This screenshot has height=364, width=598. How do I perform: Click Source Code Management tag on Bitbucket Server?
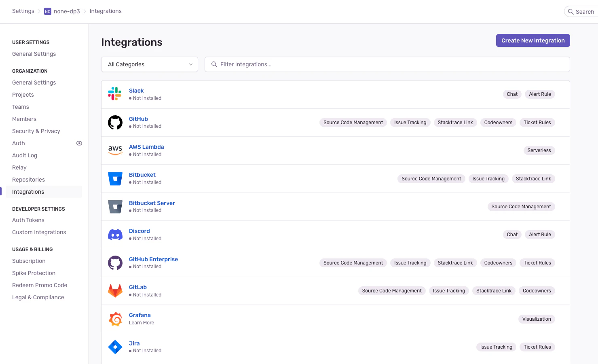[x=521, y=207]
